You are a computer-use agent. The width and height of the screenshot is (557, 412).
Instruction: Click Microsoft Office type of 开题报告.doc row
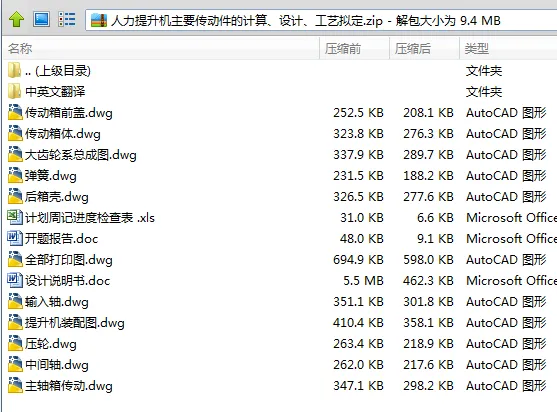click(x=511, y=238)
